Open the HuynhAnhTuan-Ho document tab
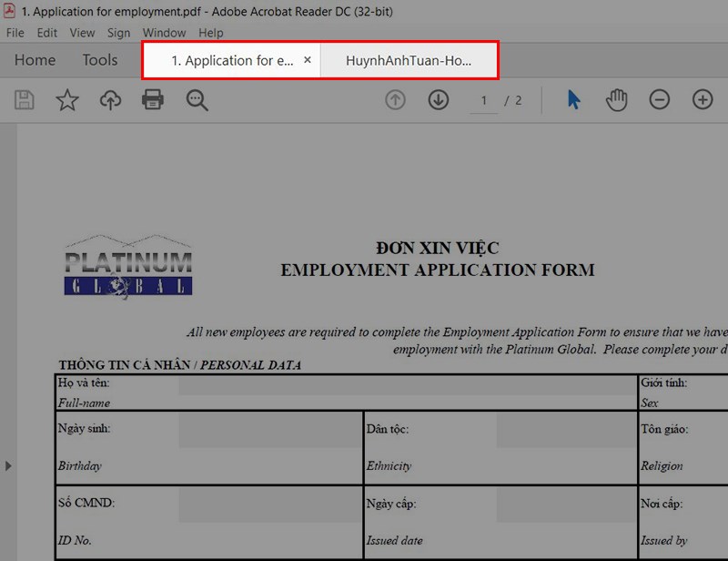The image size is (728, 561). [409, 60]
